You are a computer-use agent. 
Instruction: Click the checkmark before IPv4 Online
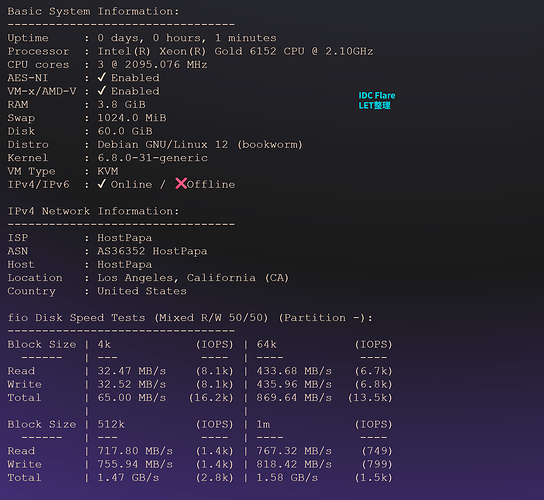(x=102, y=184)
